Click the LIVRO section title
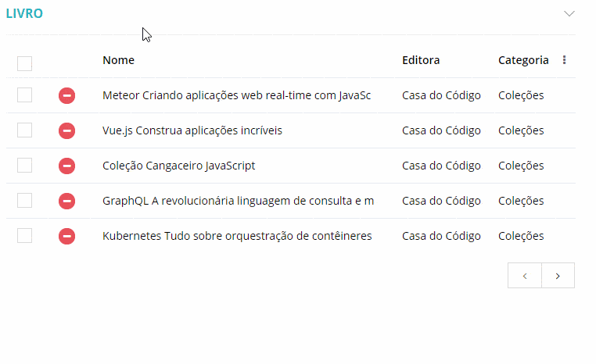The image size is (596, 364). click(x=24, y=13)
